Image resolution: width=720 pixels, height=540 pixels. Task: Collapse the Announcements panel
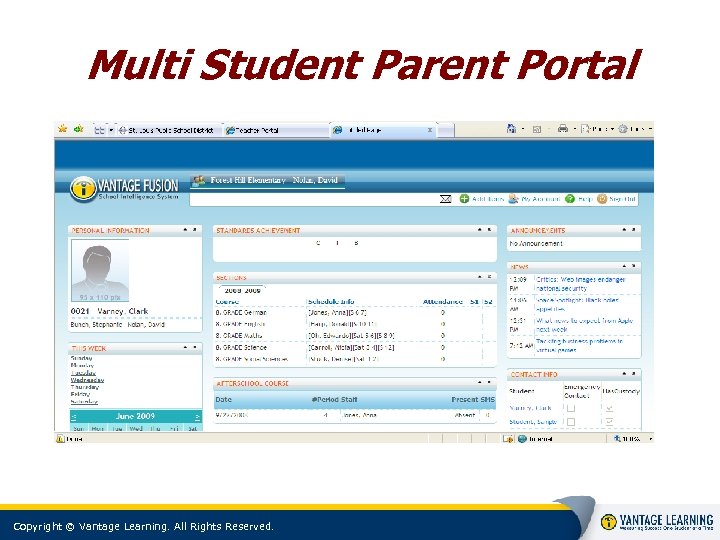624,230
